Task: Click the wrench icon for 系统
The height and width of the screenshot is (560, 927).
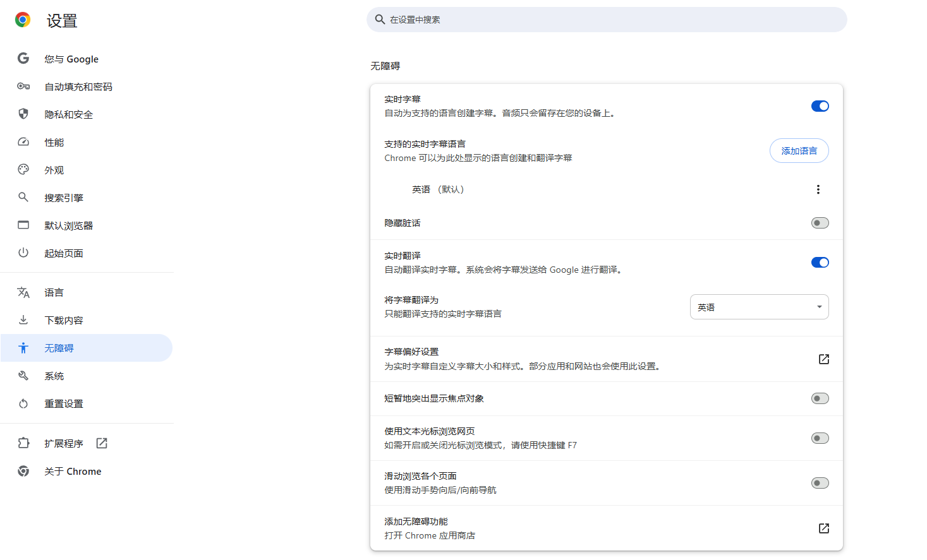Action: (23, 376)
